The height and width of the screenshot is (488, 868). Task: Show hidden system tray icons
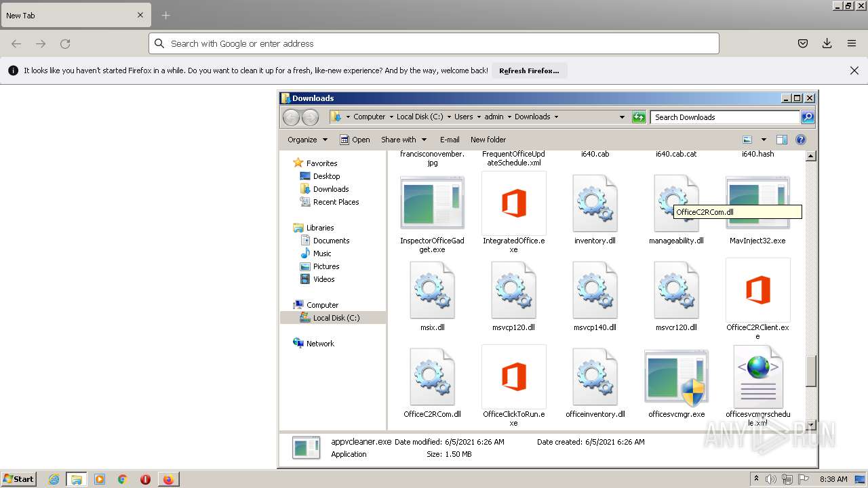[756, 479]
